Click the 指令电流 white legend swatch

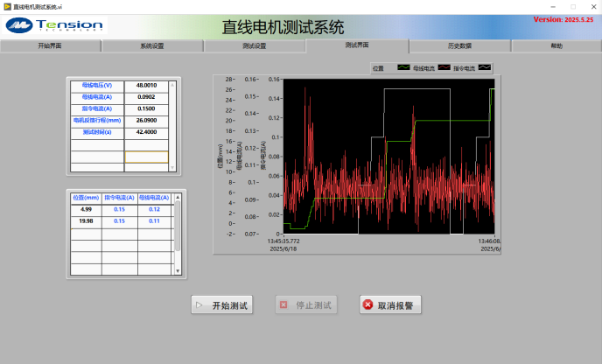[x=484, y=67]
